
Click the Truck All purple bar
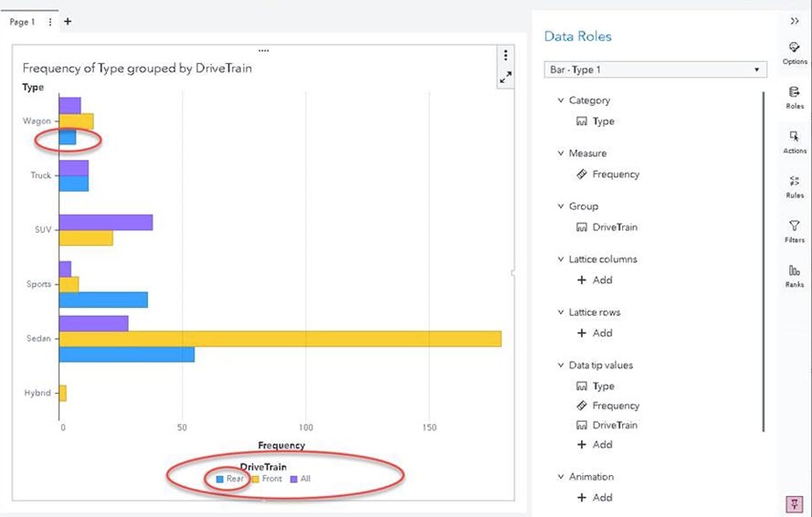point(74,168)
